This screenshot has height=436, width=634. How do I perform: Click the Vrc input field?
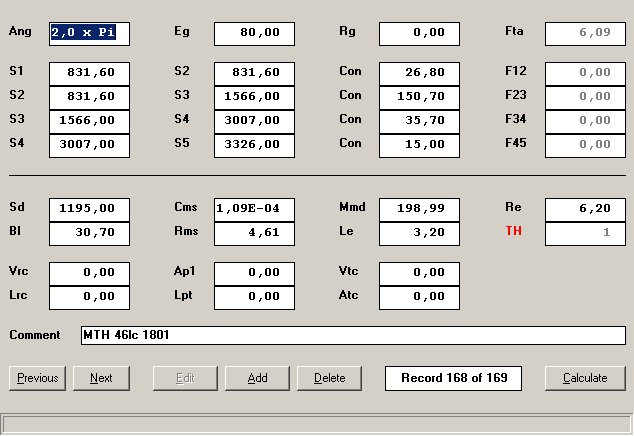[x=89, y=273]
